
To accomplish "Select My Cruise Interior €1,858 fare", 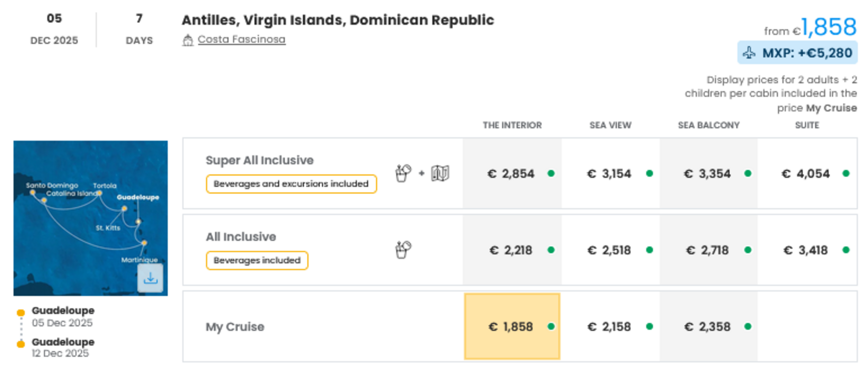I will 512,327.
